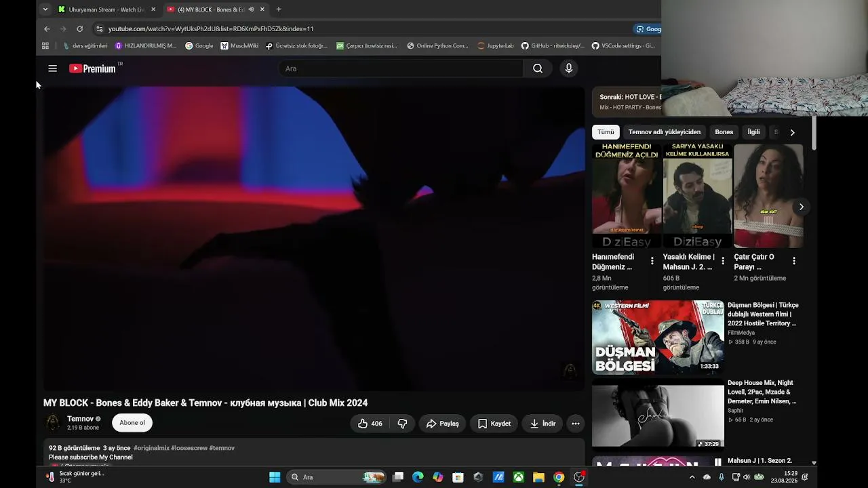This screenshot has width=868, height=488.
Task: Share the video with Paylaş
Action: (442, 424)
